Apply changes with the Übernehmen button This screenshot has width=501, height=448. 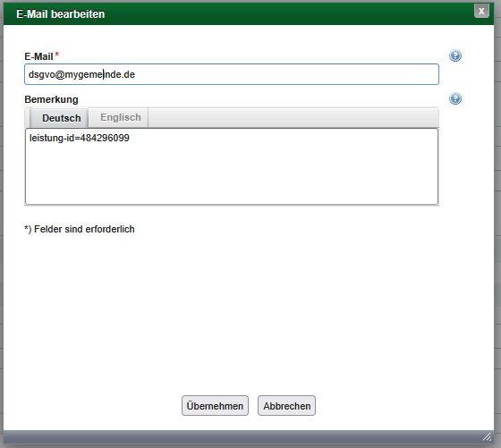tap(215, 406)
